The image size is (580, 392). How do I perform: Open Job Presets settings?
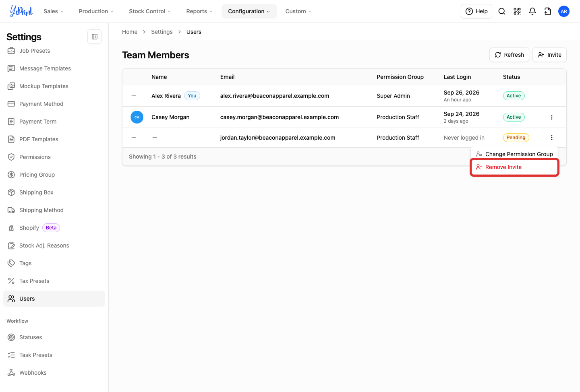click(x=54, y=51)
